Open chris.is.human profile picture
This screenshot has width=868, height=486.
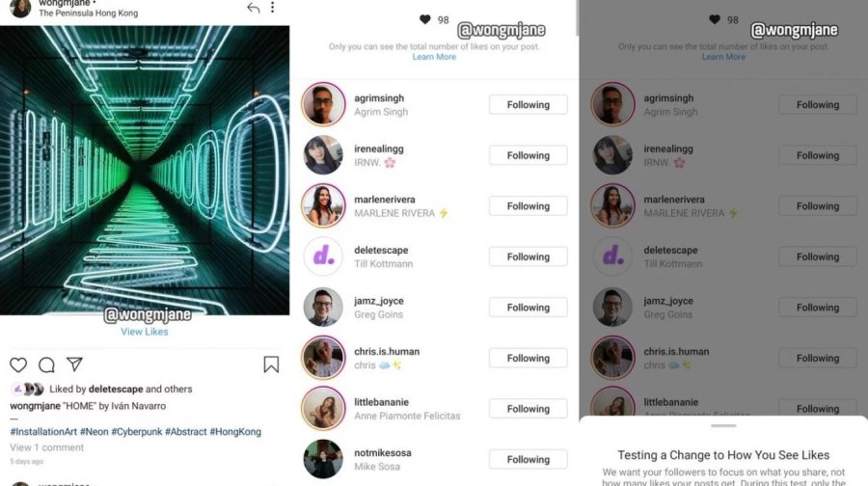pyautogui.click(x=323, y=358)
